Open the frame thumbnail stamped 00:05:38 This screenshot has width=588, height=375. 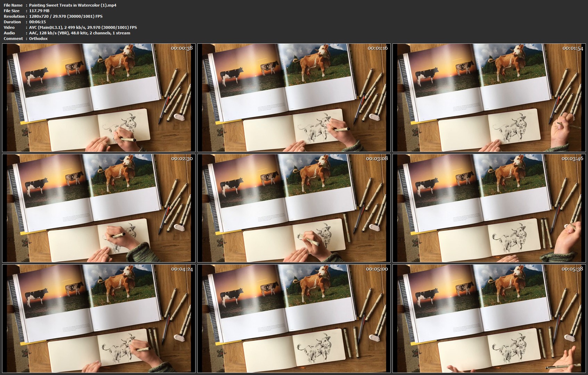489,318
